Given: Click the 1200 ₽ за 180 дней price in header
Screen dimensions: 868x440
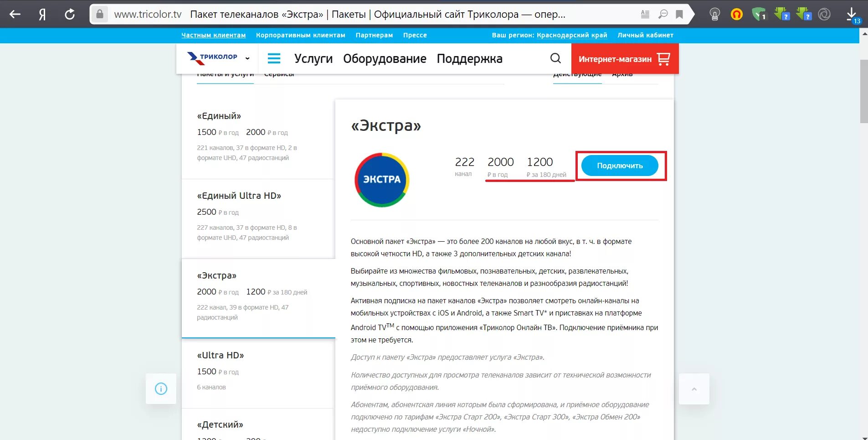Looking at the screenshot, I should click(546, 167).
